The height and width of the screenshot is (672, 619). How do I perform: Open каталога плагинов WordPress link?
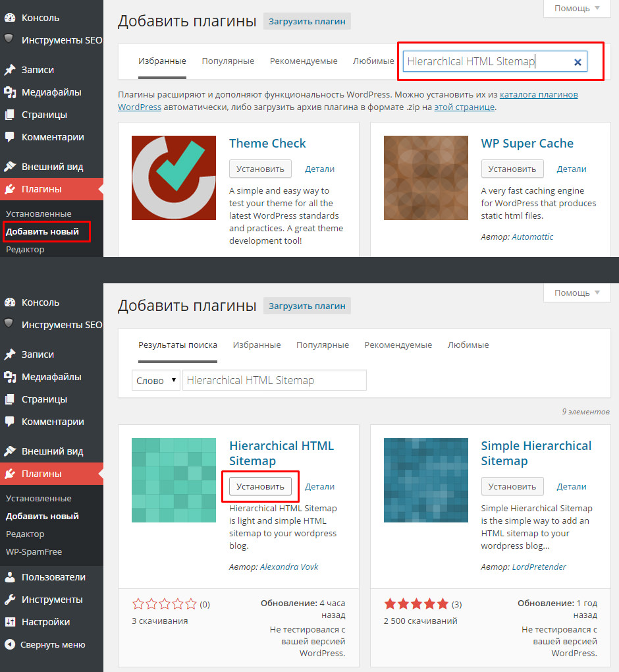[x=539, y=95]
